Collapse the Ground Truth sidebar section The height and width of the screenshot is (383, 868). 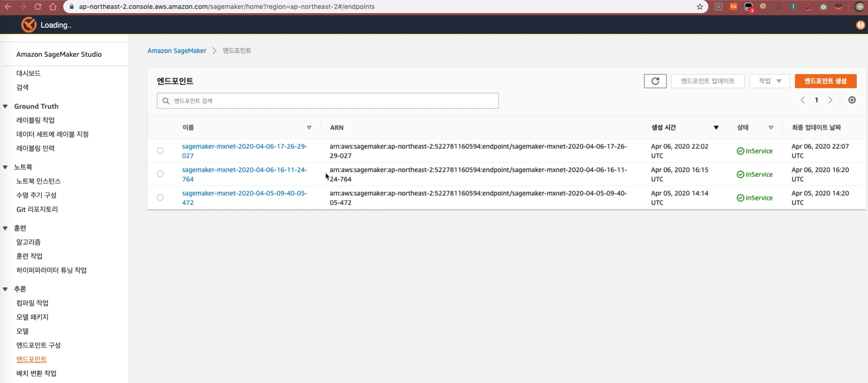[6, 107]
